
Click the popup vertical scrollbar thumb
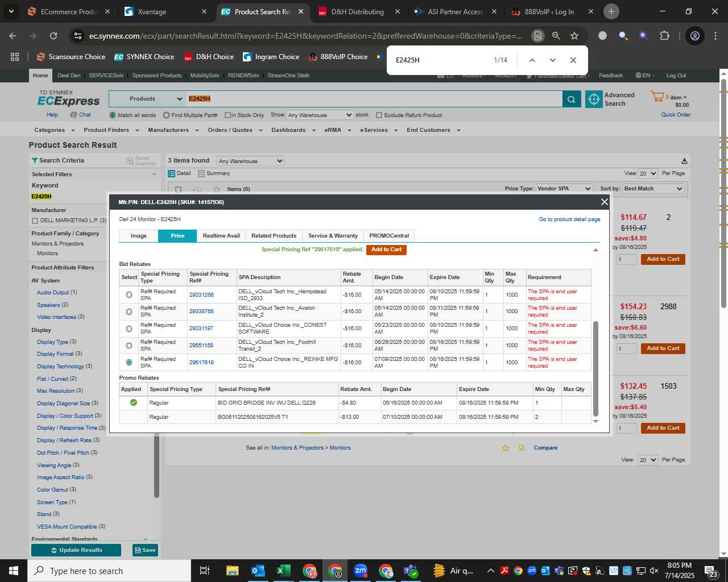tap(596, 369)
